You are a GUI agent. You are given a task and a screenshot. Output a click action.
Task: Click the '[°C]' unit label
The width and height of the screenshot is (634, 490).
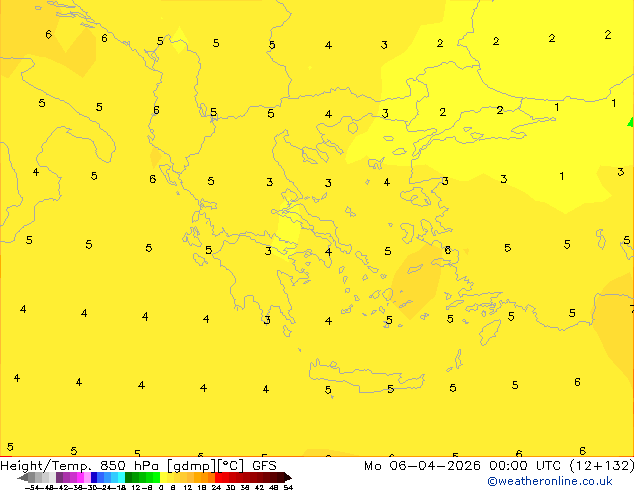tap(230, 466)
